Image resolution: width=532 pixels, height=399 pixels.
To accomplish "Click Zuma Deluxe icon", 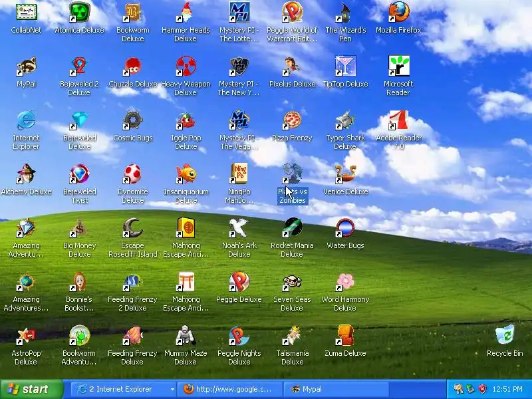I will (345, 336).
